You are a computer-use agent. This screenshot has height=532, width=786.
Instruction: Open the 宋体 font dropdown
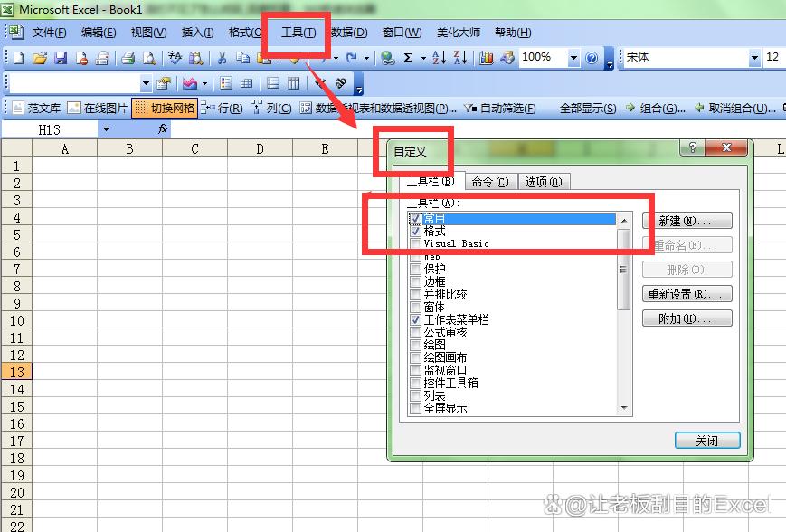click(x=756, y=58)
